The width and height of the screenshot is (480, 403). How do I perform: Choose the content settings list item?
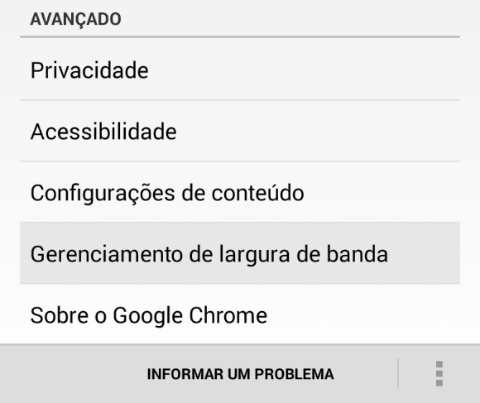[240, 192]
